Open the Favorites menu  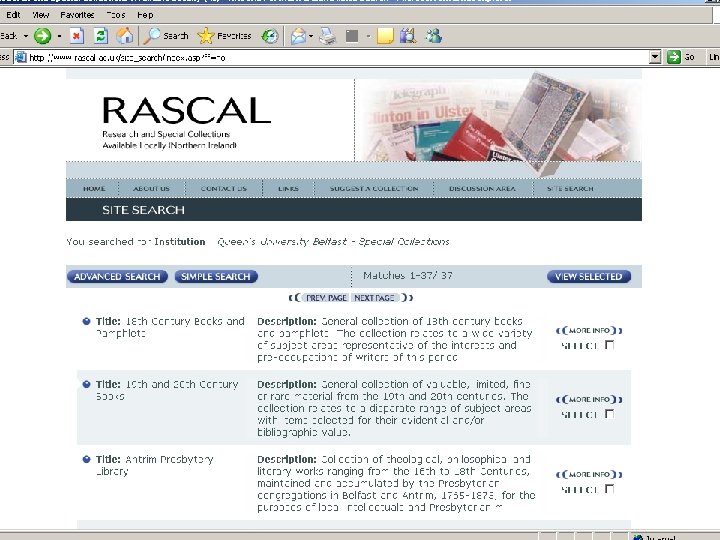[x=77, y=15]
